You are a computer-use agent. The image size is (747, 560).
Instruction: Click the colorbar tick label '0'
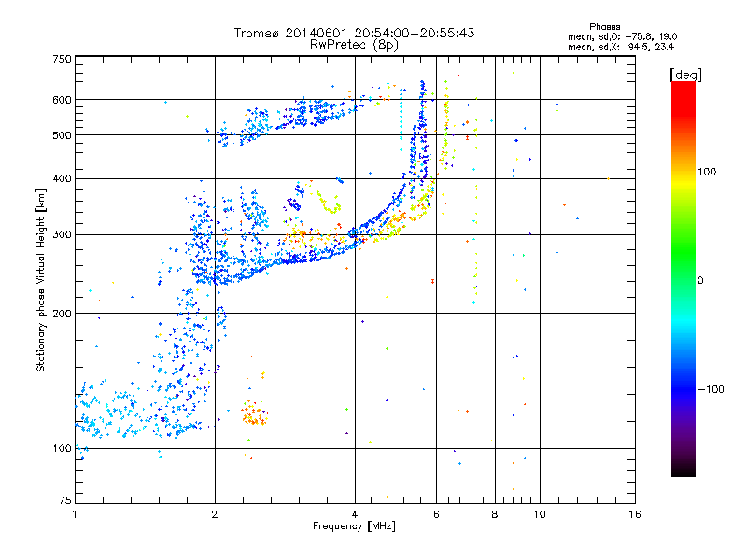[x=700, y=281]
